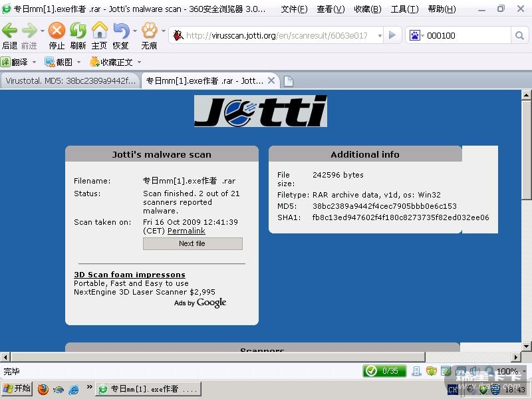The image size is (532, 399).
Task: Open the 开始 Start menu
Action: (x=16, y=388)
